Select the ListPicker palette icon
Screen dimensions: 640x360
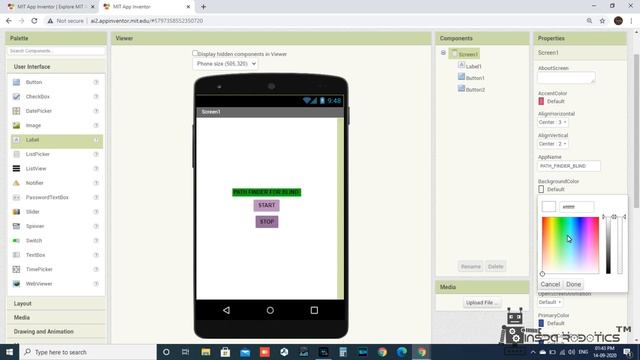click(16, 154)
